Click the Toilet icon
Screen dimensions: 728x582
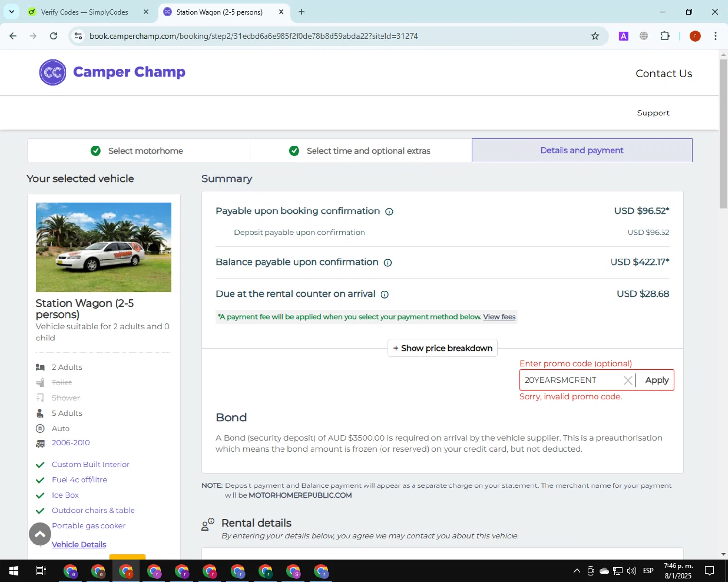[x=40, y=383]
